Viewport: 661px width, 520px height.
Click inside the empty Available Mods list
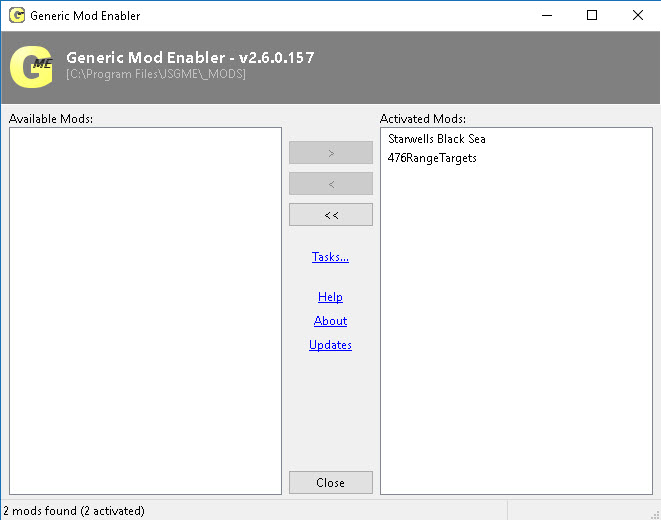pyautogui.click(x=145, y=311)
